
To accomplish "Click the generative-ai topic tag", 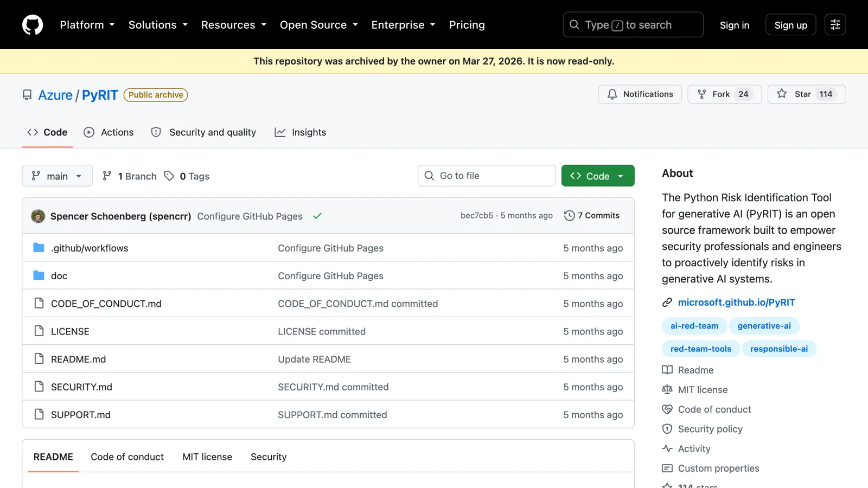I will (764, 326).
